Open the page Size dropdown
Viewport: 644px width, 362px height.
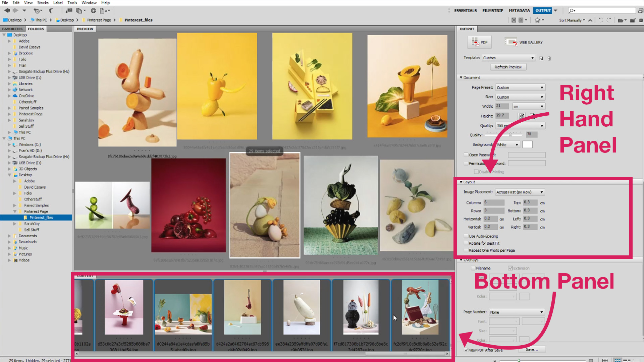[520, 97]
